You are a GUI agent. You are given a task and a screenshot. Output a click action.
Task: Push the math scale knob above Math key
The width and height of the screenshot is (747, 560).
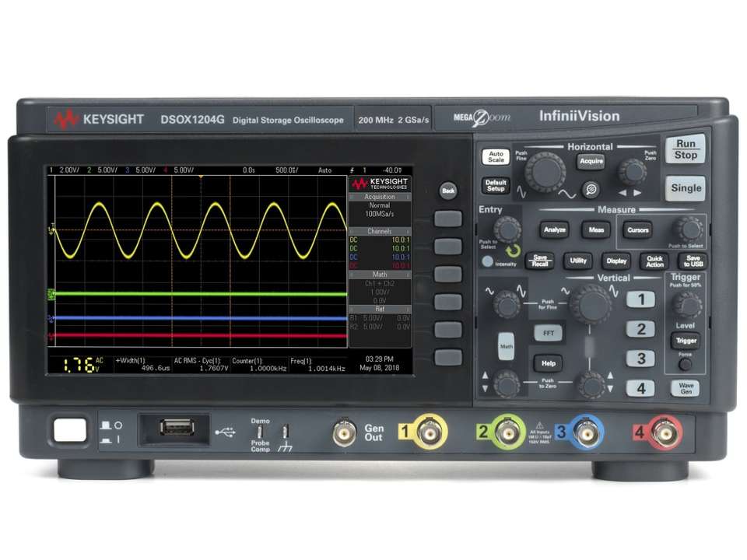click(507, 304)
